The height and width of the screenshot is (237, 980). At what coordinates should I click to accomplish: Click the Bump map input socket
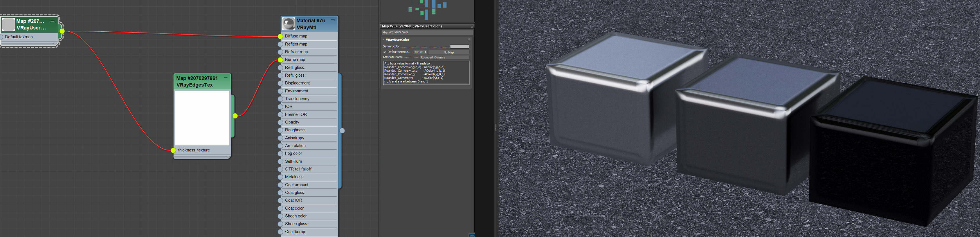280,60
